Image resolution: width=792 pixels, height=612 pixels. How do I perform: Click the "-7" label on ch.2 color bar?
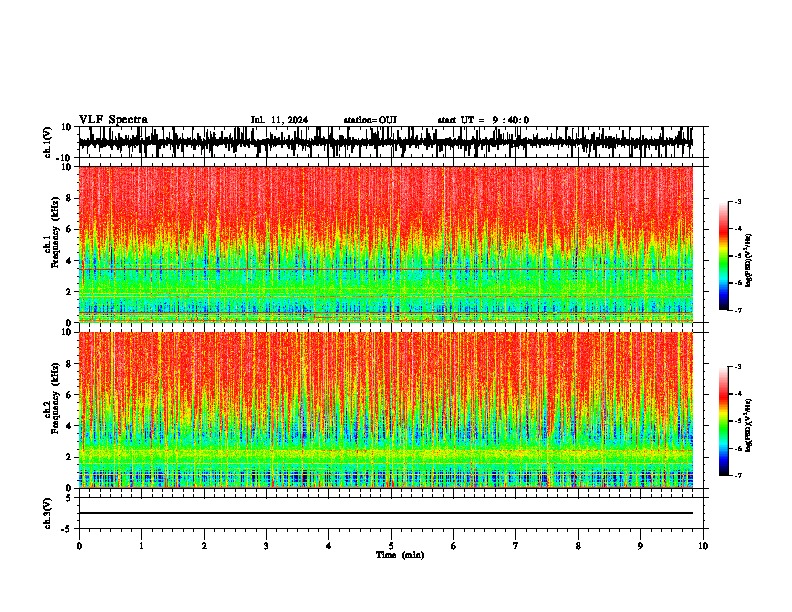pos(737,476)
